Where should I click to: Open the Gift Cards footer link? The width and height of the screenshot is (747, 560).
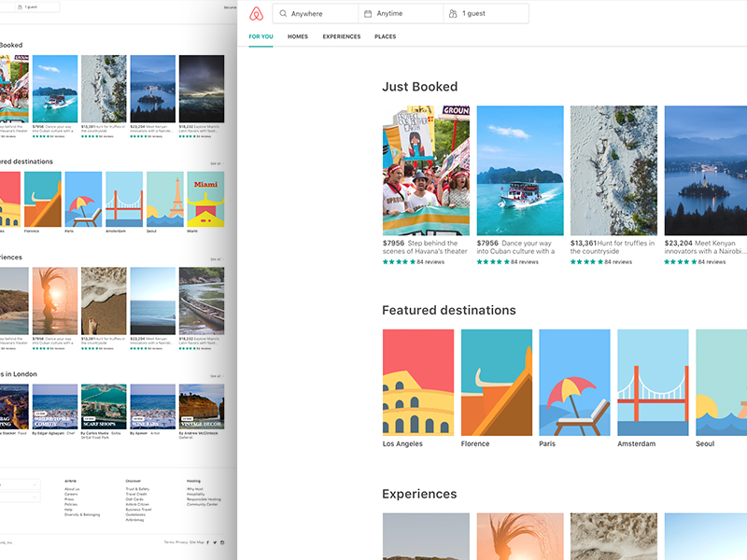[134, 499]
